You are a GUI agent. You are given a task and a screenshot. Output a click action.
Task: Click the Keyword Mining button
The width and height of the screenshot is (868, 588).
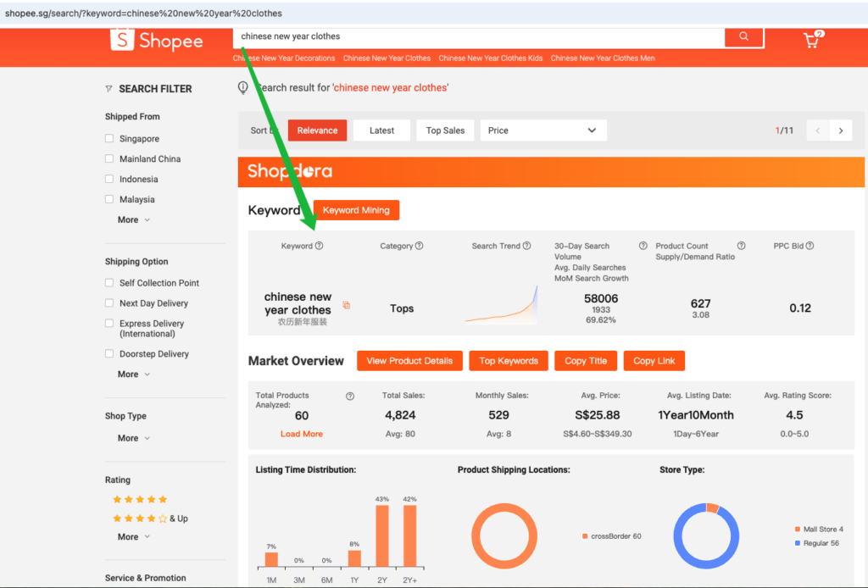356,210
